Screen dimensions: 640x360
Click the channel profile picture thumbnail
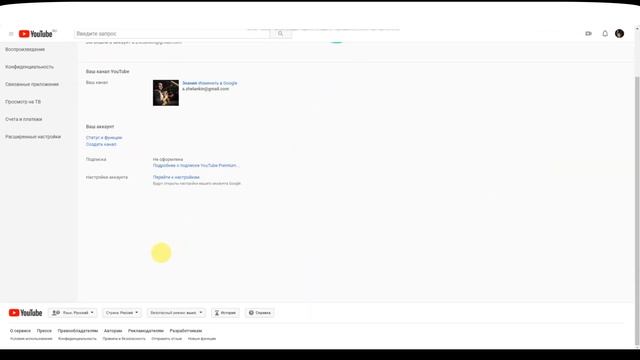[x=166, y=93]
